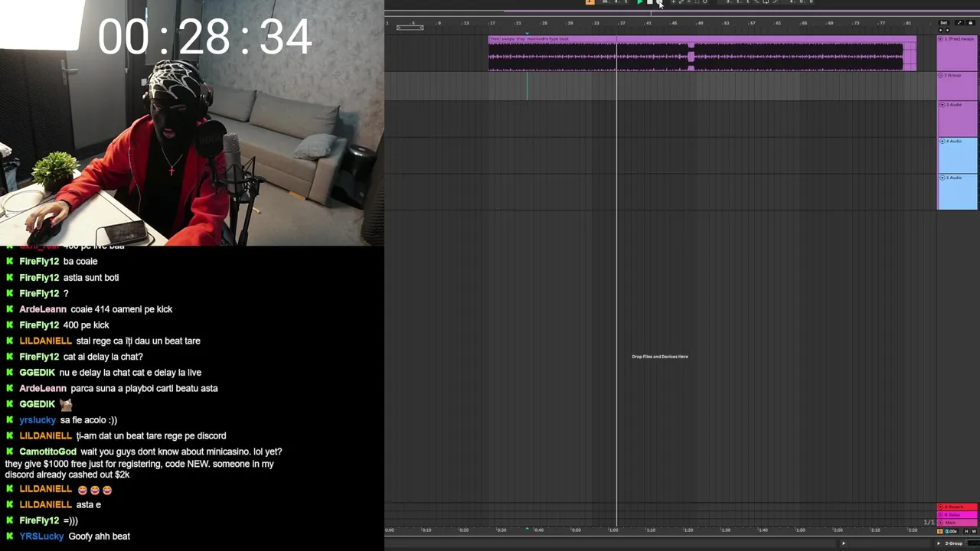
Task: Click username YRSLucky in chat
Action: 41,536
